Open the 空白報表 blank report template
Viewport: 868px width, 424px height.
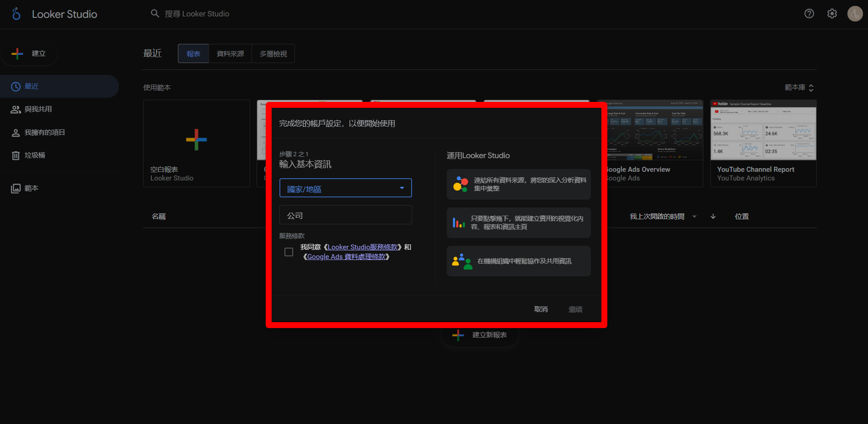point(197,143)
